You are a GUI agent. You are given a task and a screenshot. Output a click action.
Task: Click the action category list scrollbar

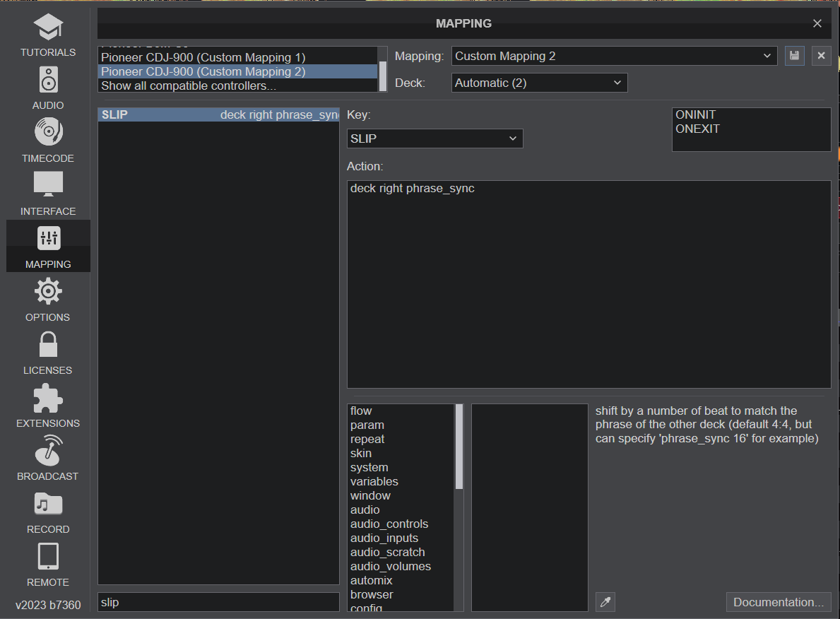click(x=459, y=447)
